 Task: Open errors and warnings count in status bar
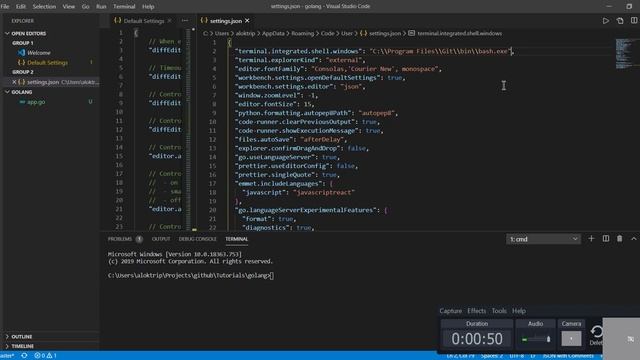click(45, 356)
